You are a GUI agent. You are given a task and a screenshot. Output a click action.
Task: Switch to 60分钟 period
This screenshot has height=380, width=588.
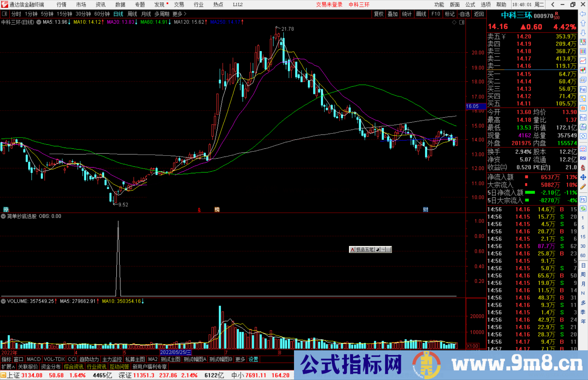pyautogui.click(x=102, y=14)
